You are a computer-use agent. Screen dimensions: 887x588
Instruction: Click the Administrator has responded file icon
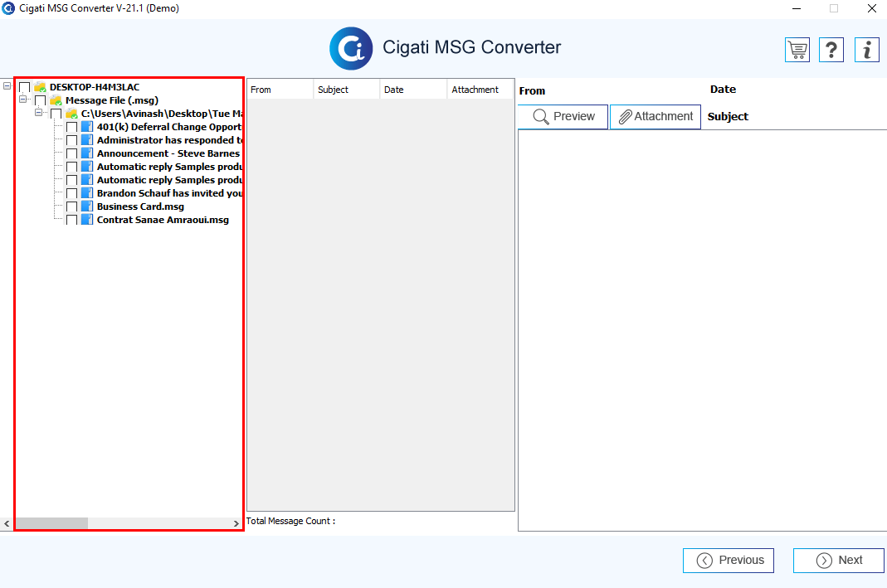click(87, 140)
